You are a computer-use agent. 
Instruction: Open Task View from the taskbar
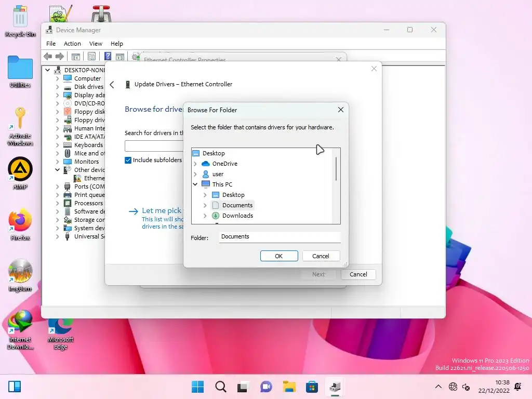tap(242, 387)
